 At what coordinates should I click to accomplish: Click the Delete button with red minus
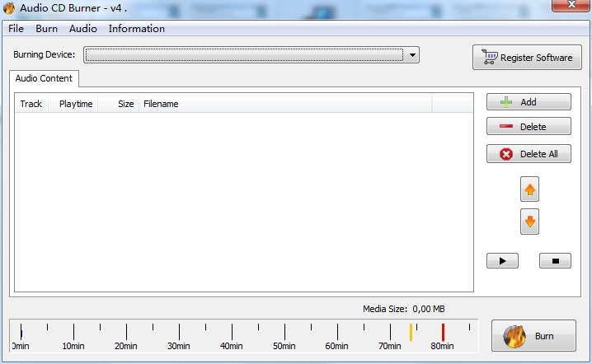point(529,126)
